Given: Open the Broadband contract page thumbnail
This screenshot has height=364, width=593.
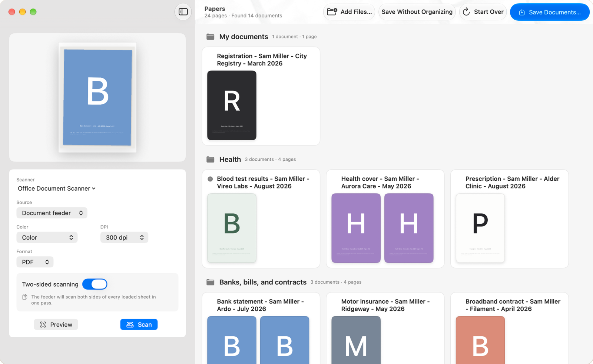Looking at the screenshot, I should [480, 340].
